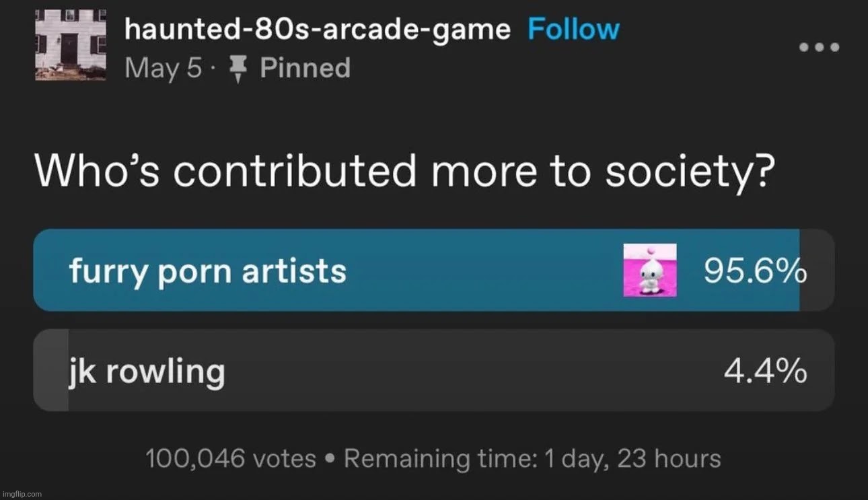This screenshot has height=500, width=868.
Task: Select the "jk rowling" poll option
Action: click(x=147, y=371)
